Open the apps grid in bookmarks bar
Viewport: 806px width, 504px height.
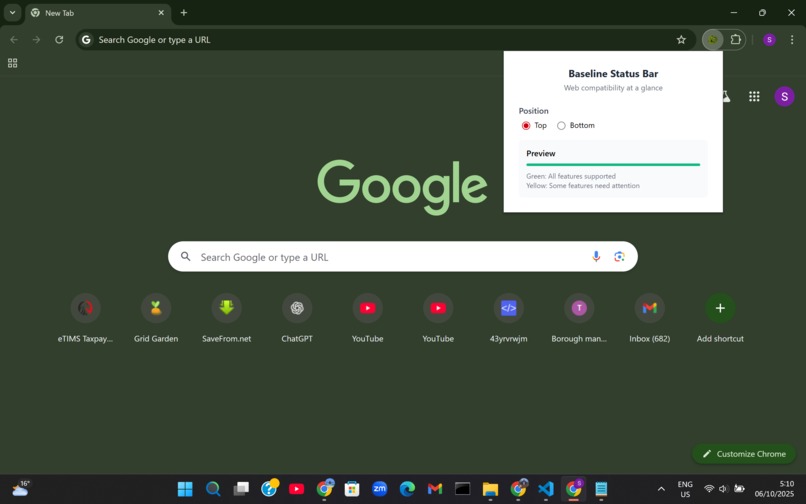pos(12,63)
